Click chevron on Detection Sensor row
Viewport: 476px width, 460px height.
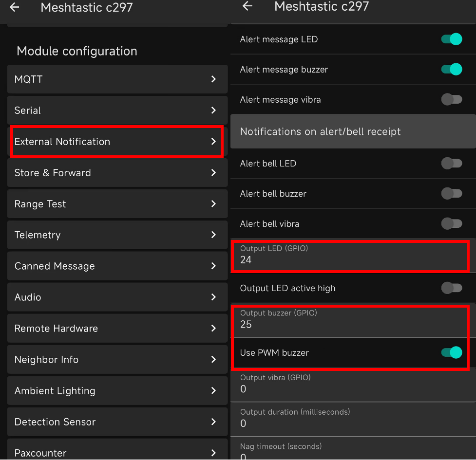[x=213, y=422]
